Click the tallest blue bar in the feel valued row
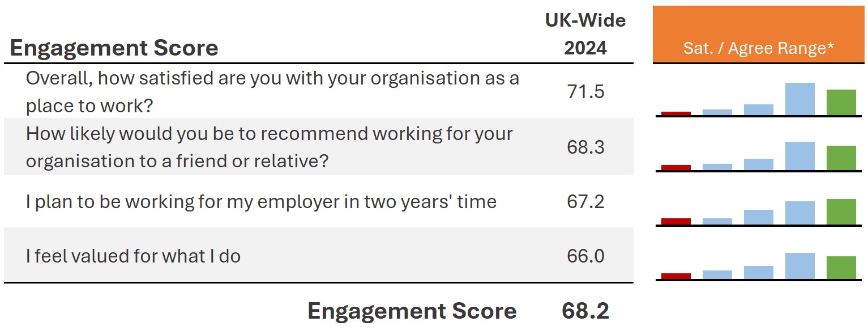 click(799, 266)
